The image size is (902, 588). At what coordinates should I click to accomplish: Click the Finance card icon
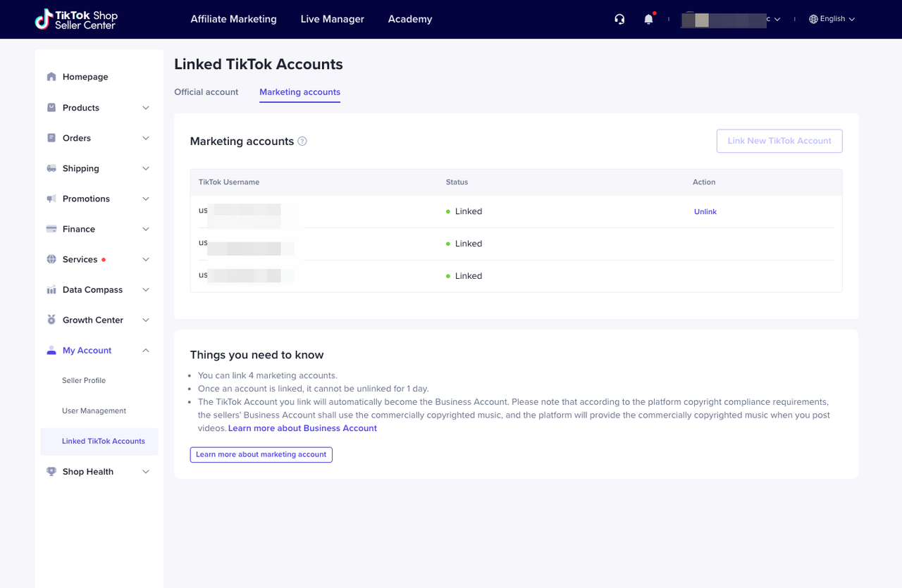51,229
